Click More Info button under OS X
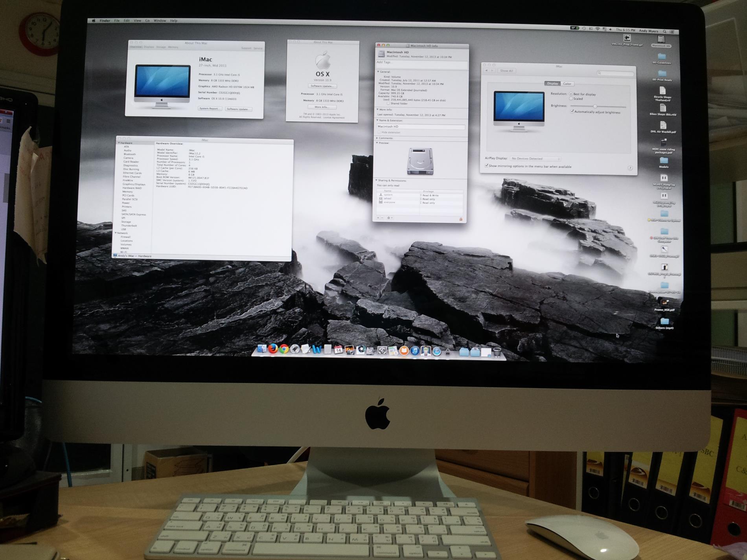This screenshot has width=747, height=560. [x=322, y=107]
